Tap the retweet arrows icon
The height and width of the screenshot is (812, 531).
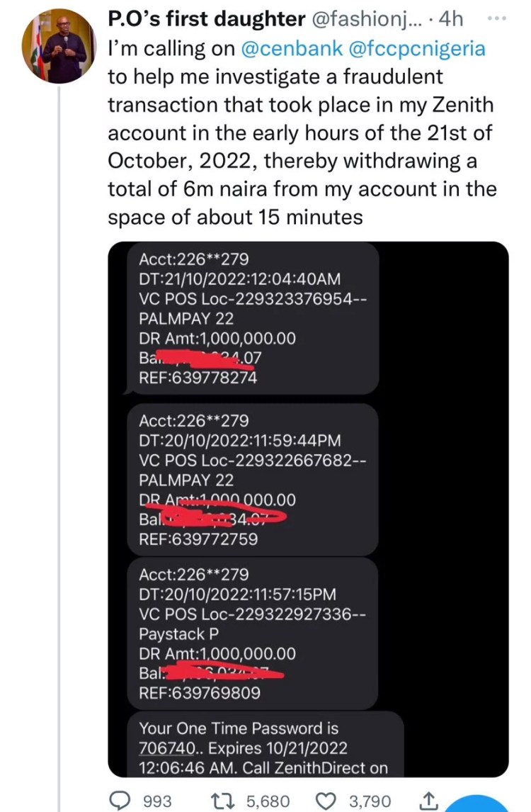tap(226, 801)
